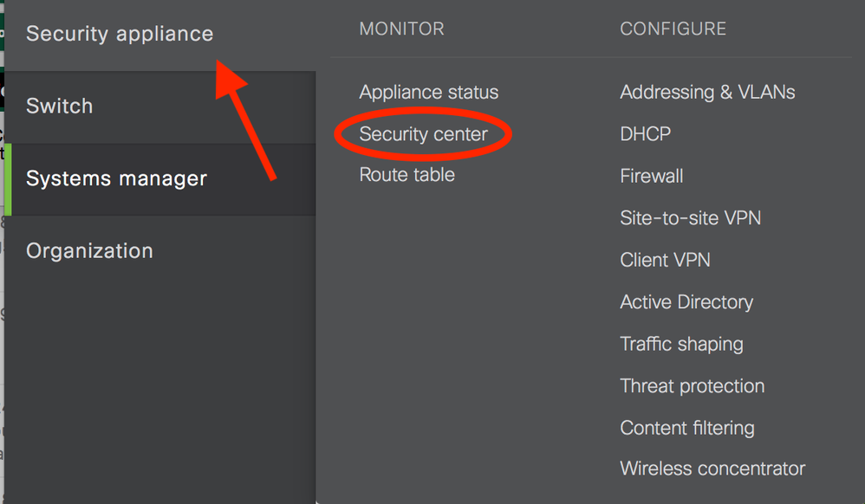Configure Site-to-site VPN
This screenshot has width=865, height=504.
pos(691,218)
